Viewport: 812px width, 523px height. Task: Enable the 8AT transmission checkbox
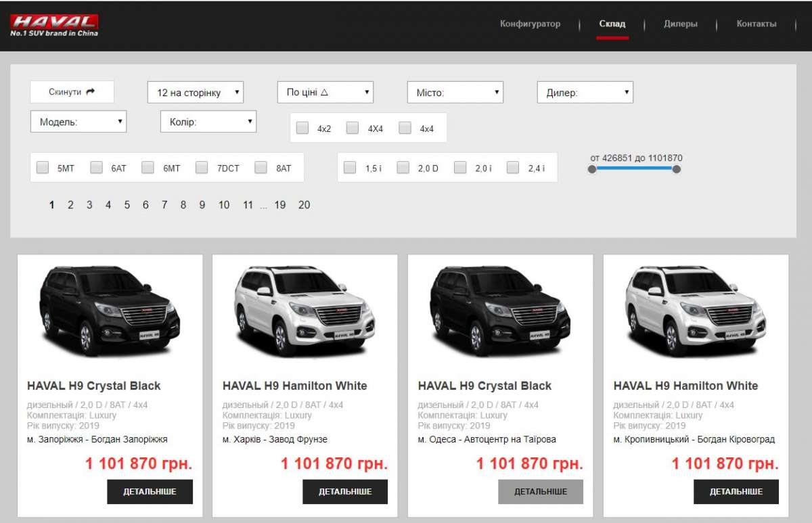pyautogui.click(x=261, y=168)
